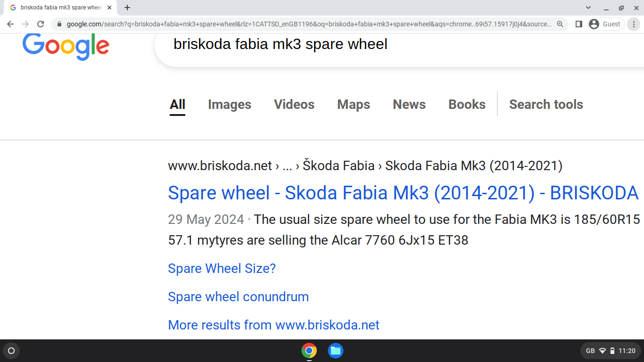Open the Spare Wheel Size? link
The height and width of the screenshot is (362, 644).
tap(222, 268)
